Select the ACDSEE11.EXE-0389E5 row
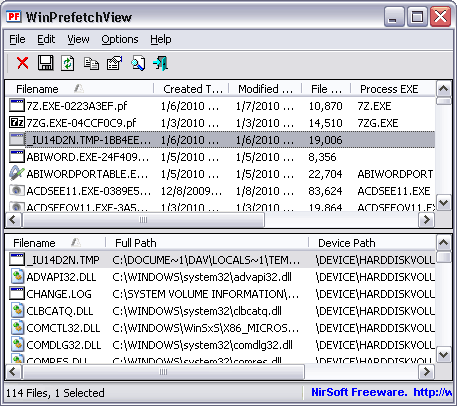 click(220, 191)
